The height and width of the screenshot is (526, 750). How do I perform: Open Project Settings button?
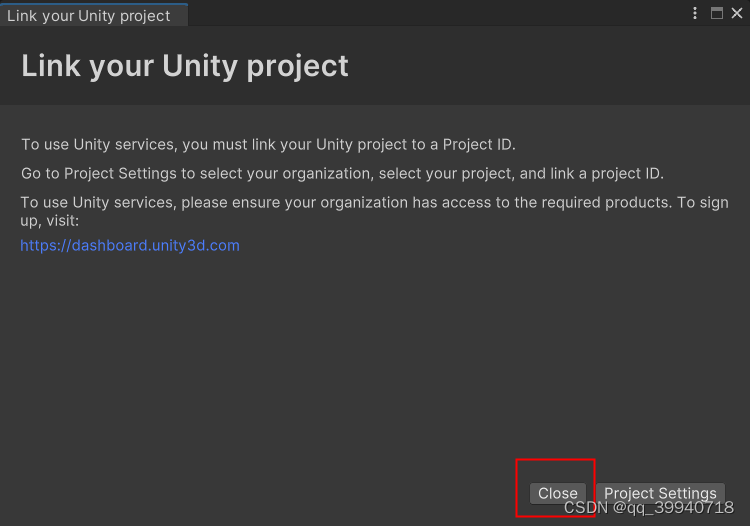(660, 493)
